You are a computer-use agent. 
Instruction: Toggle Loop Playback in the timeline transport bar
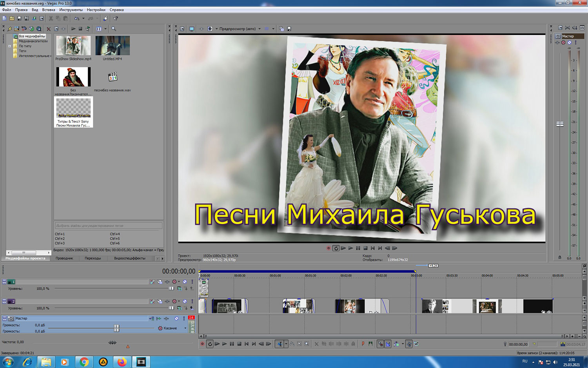[210, 344]
